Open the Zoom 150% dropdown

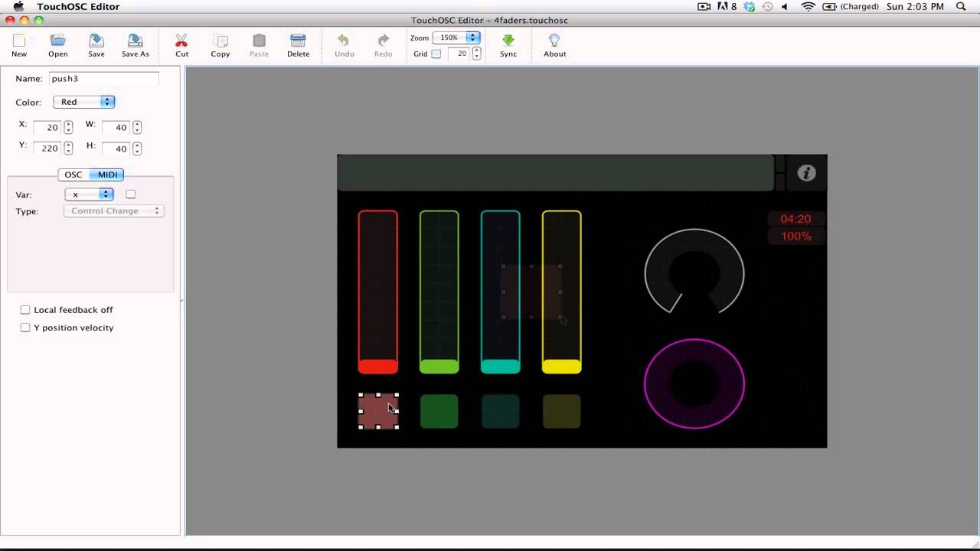click(x=456, y=37)
